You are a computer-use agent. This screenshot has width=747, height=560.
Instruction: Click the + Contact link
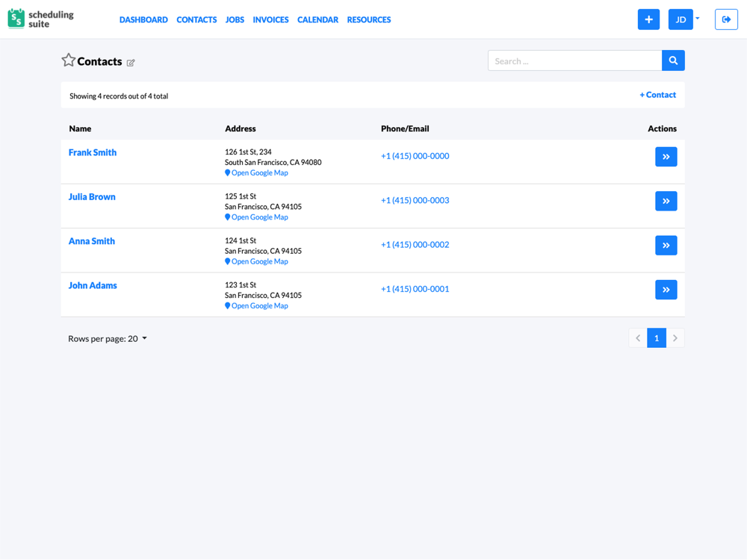[657, 95]
